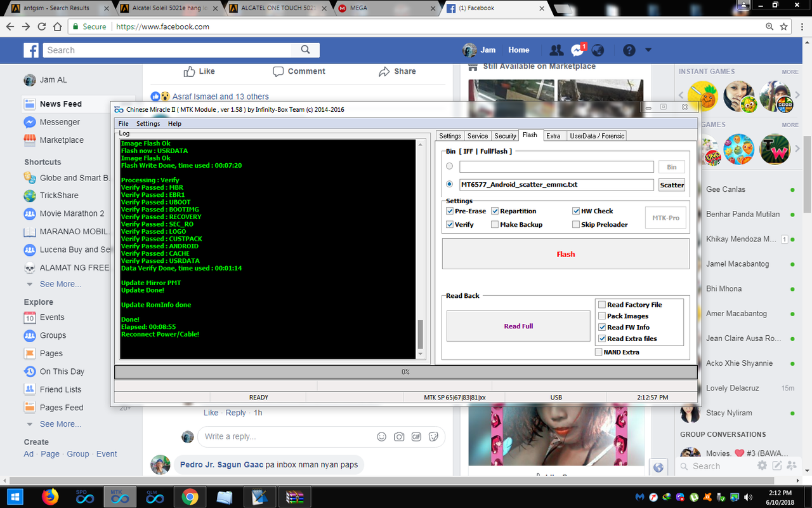Create a new group with the people-plus chat icon
The height and width of the screenshot is (508, 812).
tap(792, 465)
